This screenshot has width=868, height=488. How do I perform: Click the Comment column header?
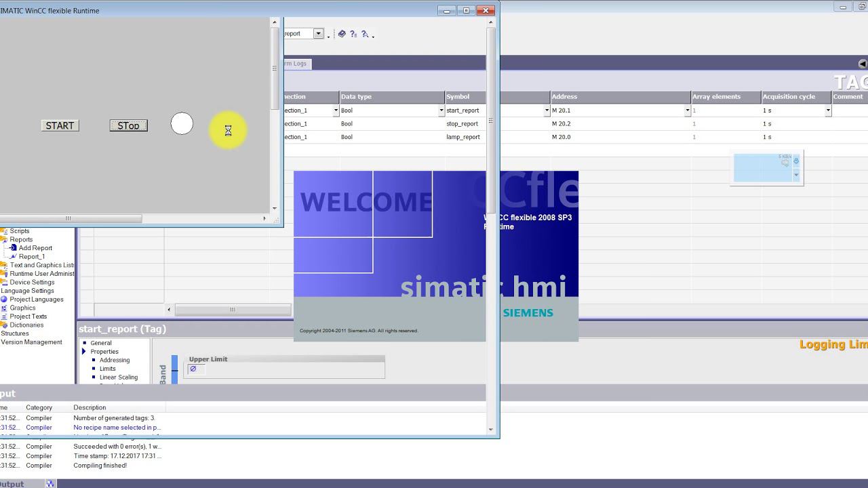point(850,97)
